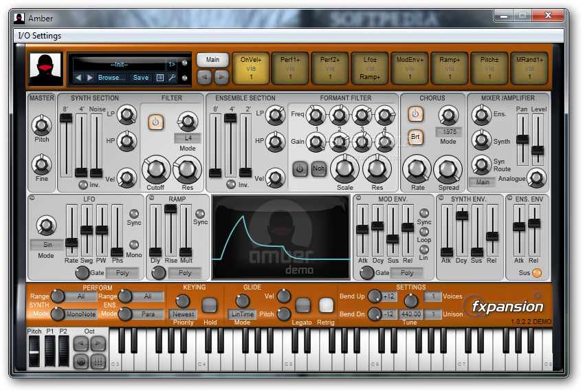Click the Mixer Pan fader

[x=522, y=139]
